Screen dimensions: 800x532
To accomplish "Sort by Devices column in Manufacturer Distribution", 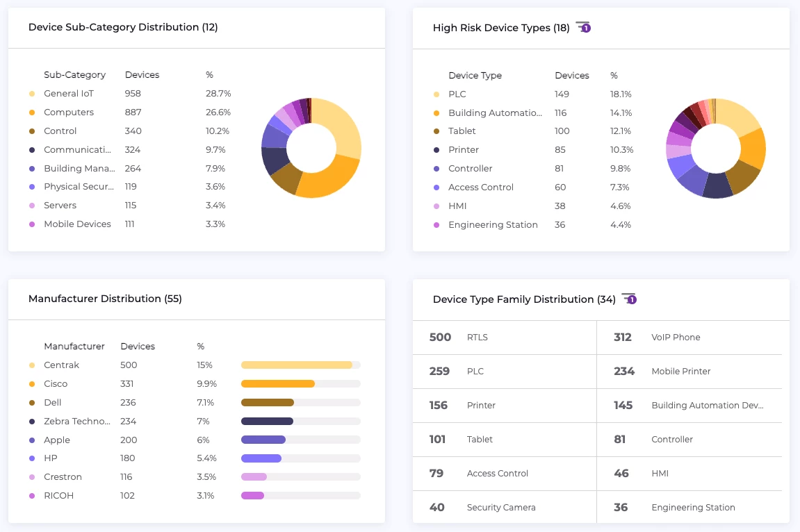I will (x=138, y=347).
